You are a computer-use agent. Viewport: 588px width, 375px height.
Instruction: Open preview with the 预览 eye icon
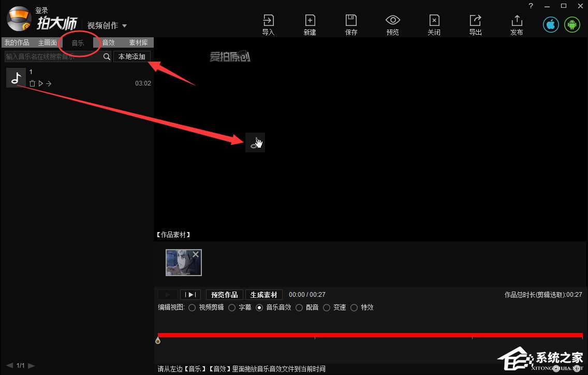[x=393, y=25]
